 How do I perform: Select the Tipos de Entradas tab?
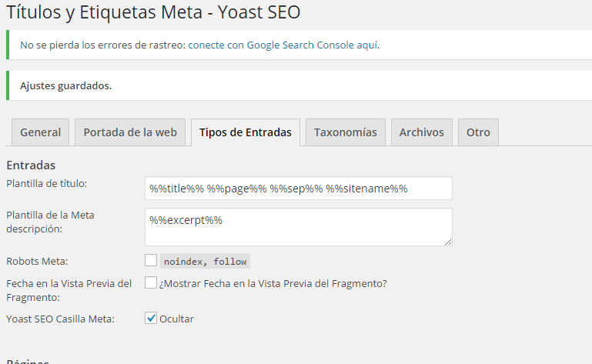click(x=246, y=132)
